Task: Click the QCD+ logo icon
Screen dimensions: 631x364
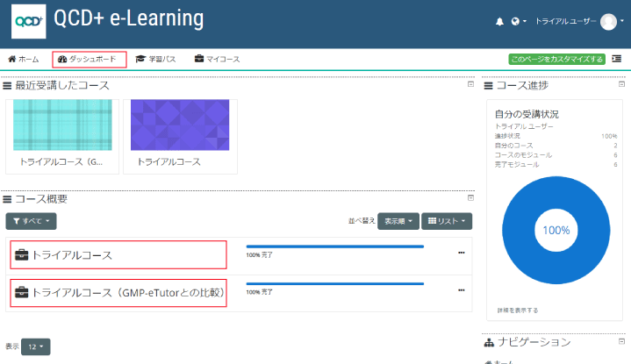Action: (x=28, y=21)
